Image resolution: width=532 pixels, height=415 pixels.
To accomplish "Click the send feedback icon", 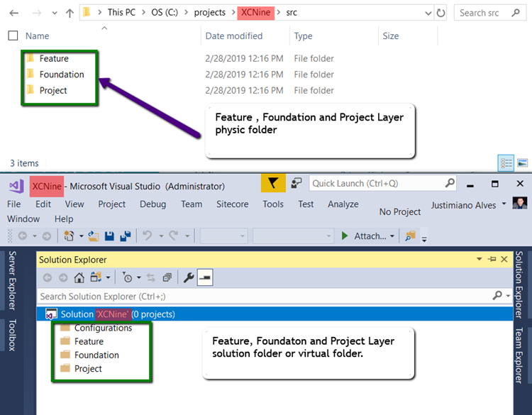I will 297,183.
